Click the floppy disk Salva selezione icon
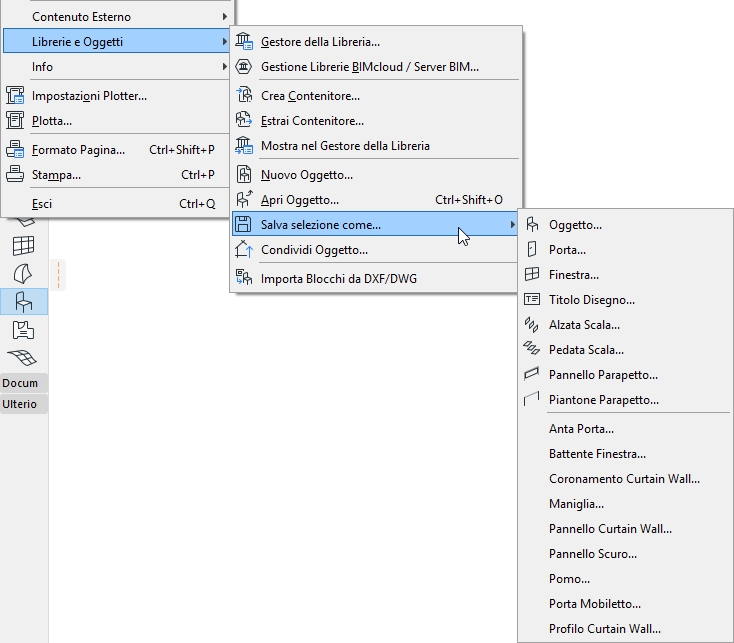Viewport: 734px width, 643px height. point(243,224)
